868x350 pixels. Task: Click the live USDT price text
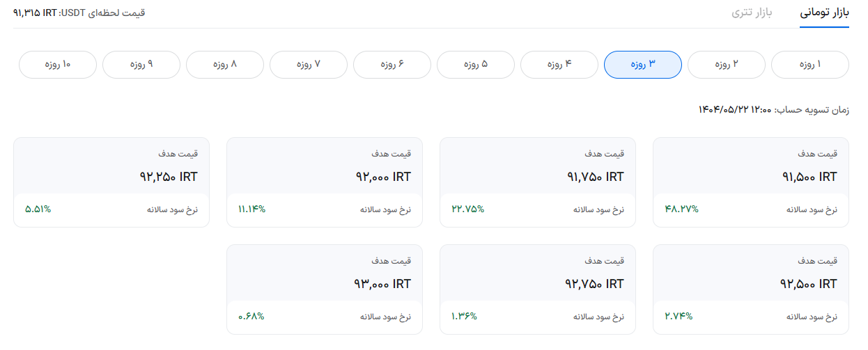click(79, 13)
